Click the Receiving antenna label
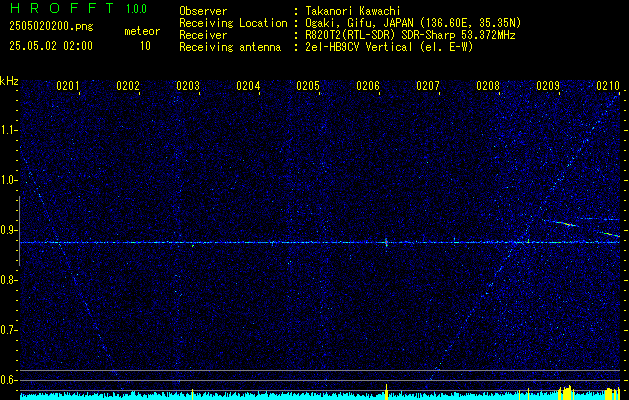The image size is (629, 400). (230, 47)
